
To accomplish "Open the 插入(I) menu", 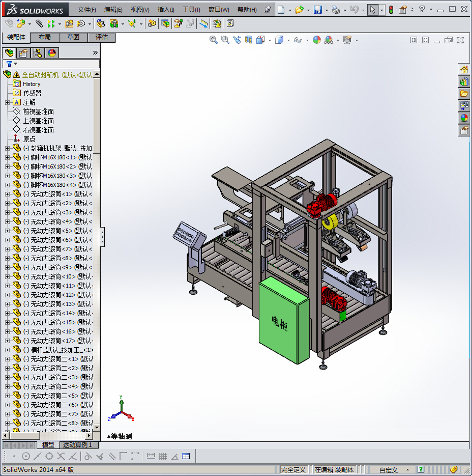I will [166, 10].
